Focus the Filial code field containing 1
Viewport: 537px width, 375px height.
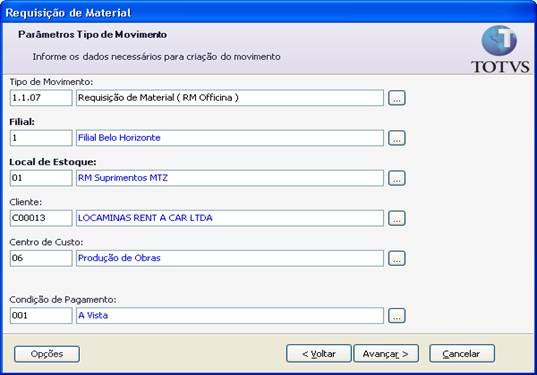tap(41, 138)
